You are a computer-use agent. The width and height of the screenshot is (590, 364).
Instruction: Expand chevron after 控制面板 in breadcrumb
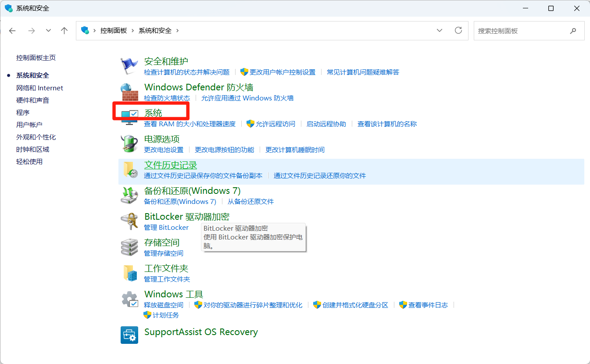(132, 31)
